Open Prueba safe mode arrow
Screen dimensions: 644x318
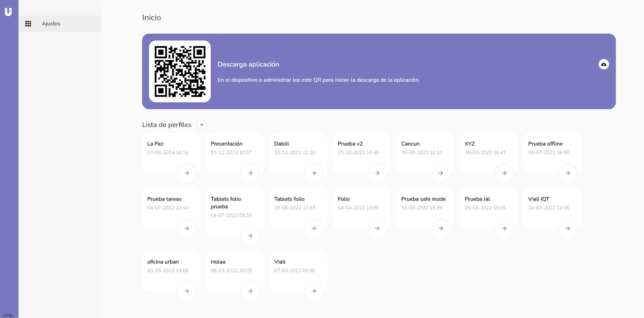pyautogui.click(x=440, y=228)
